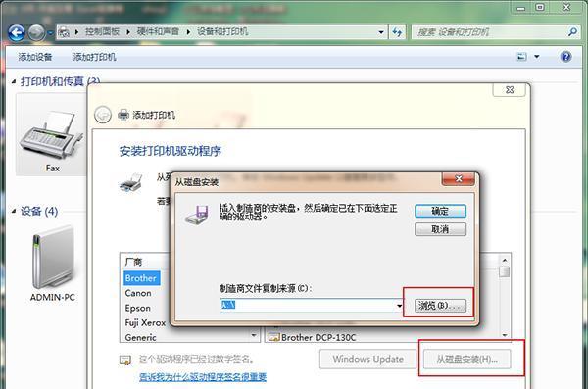Expand the address bar history dropdown
This screenshot has height=389, width=588.
pyautogui.click(x=381, y=32)
